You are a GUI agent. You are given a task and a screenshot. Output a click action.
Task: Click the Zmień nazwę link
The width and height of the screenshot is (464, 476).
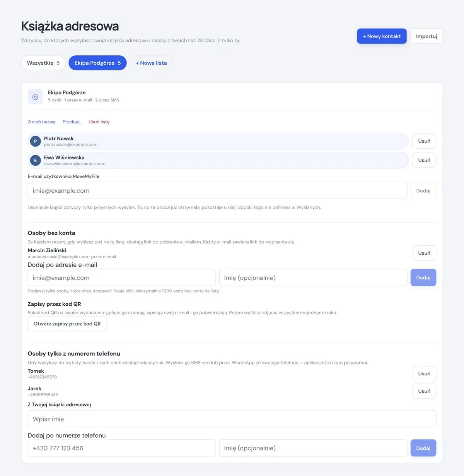pos(42,122)
